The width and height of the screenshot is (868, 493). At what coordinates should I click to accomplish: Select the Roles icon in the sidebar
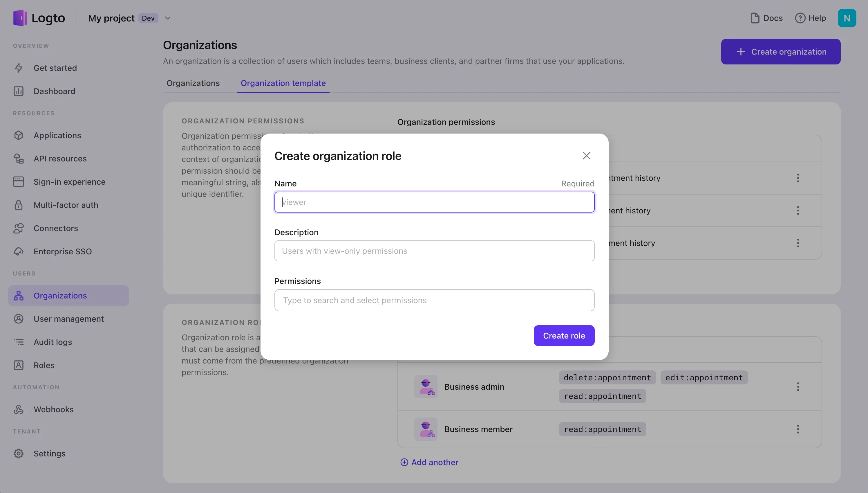click(19, 365)
